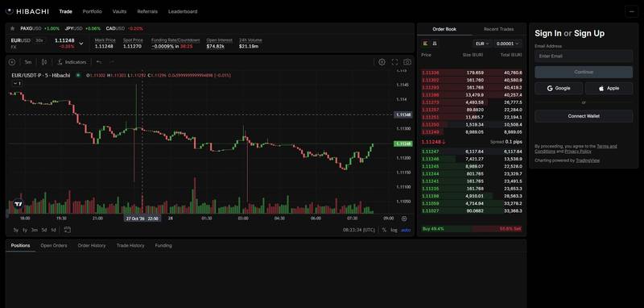Toggle log scale on chart
Viewport: 644px width, 308px height.
pyautogui.click(x=394, y=230)
